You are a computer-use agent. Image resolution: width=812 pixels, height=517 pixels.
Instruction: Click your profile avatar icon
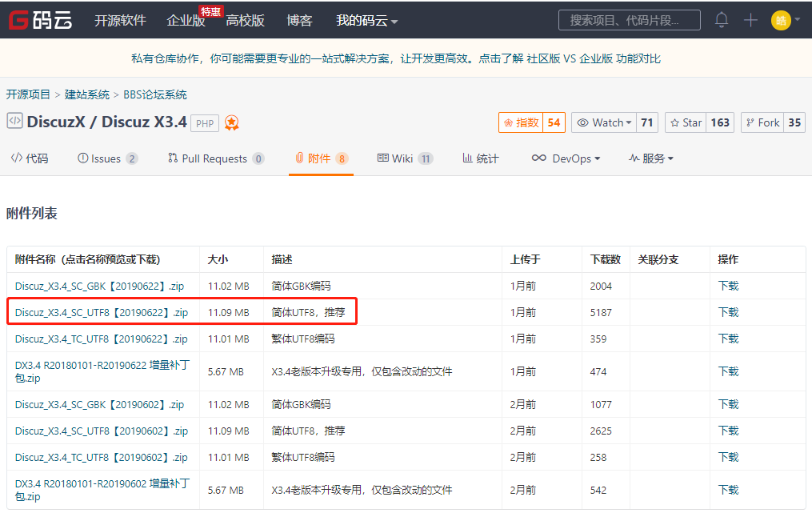point(781,20)
